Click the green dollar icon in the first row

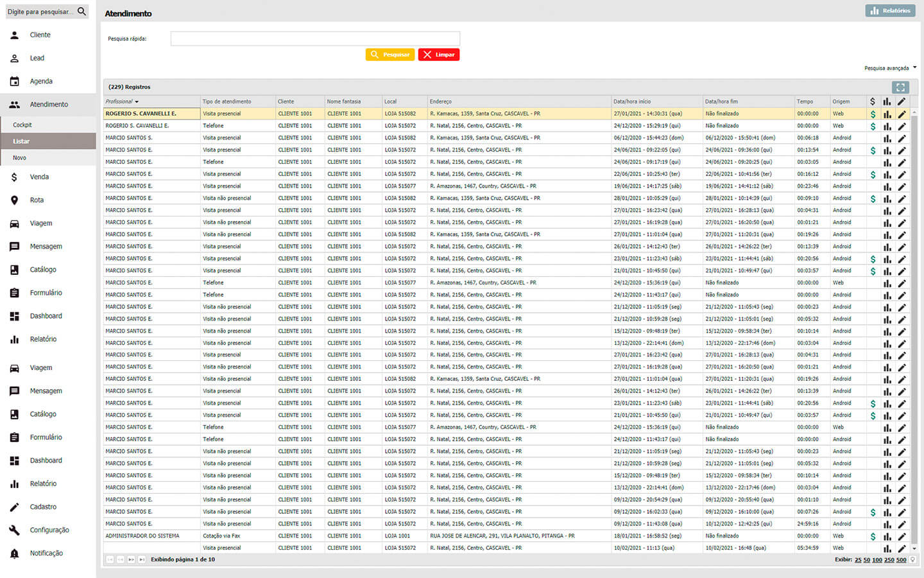873,114
